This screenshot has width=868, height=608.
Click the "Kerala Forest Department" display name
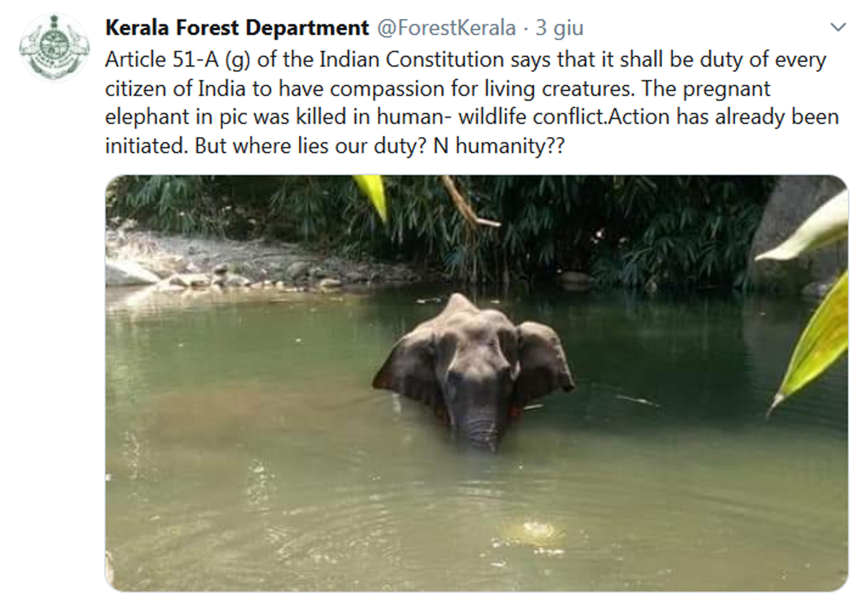237,28
